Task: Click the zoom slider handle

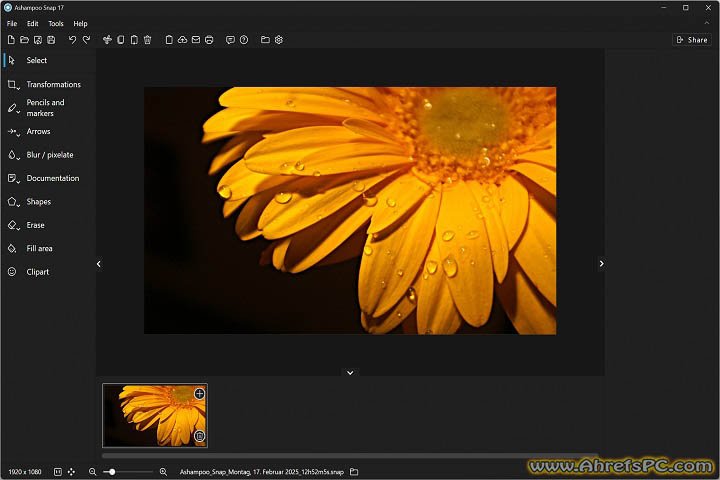Action: (x=112, y=472)
